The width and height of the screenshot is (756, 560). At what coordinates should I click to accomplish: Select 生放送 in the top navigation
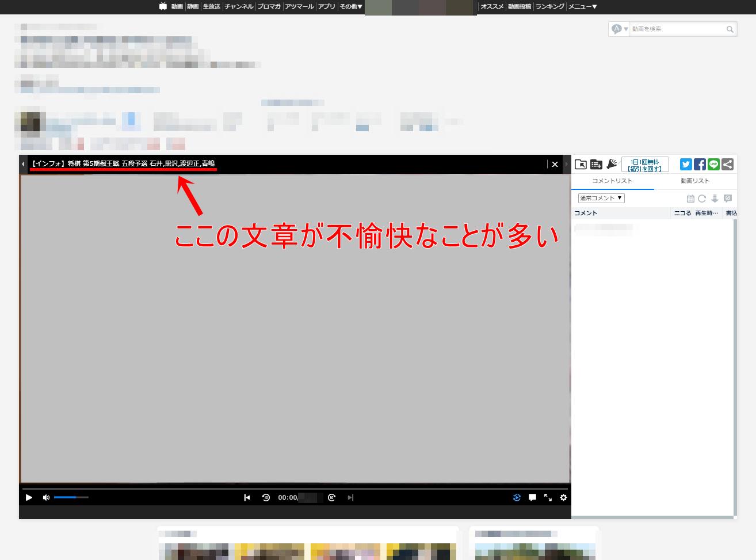(213, 6)
